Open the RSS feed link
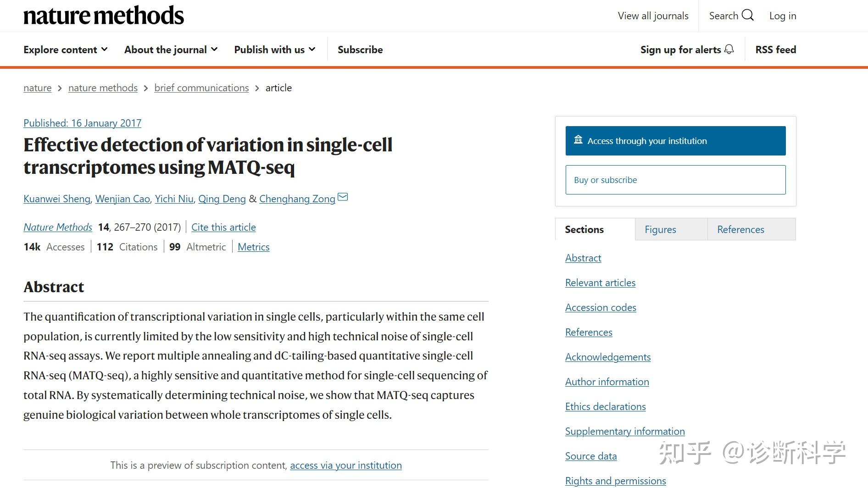This screenshot has width=868, height=488. tap(775, 50)
